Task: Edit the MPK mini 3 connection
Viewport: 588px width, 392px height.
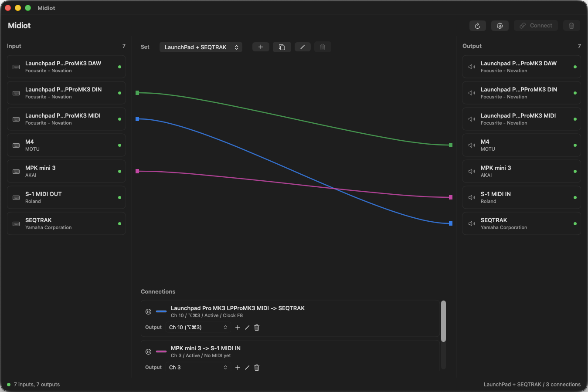Action: pyautogui.click(x=247, y=368)
